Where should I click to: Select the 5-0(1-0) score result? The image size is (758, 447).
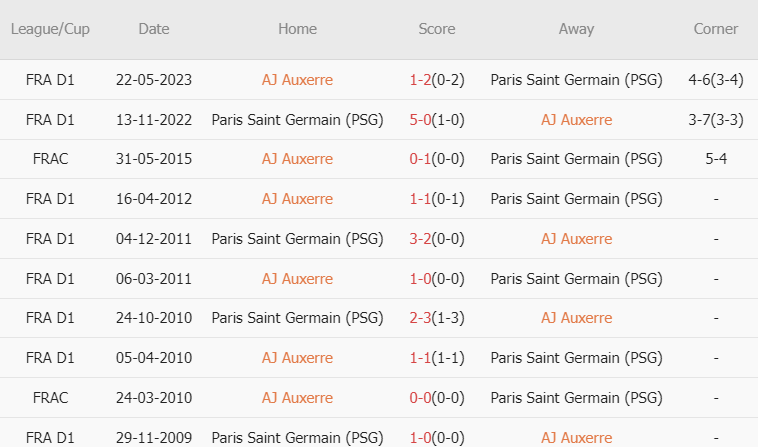coord(437,119)
